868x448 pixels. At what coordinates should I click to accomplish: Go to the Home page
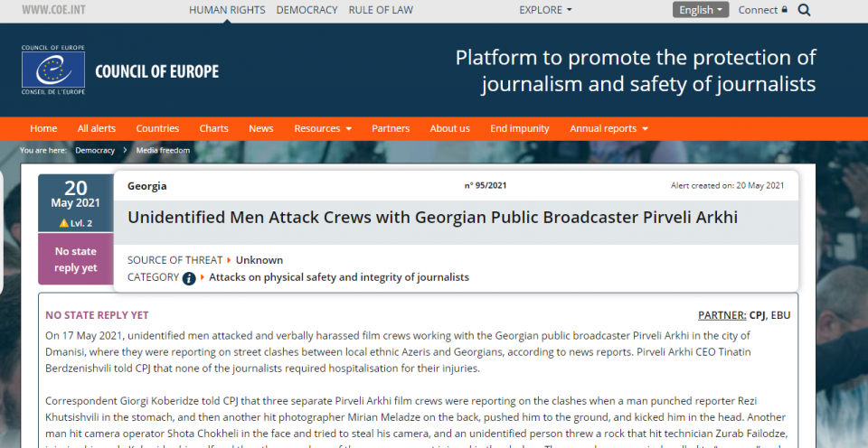point(43,128)
